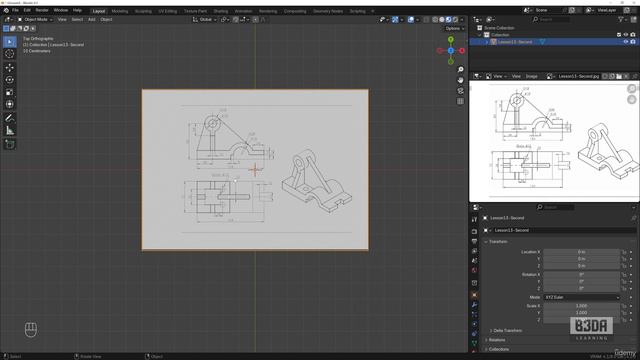The width and height of the screenshot is (640, 360).
Task: Open the Scene properties tab
Action: pos(474,260)
